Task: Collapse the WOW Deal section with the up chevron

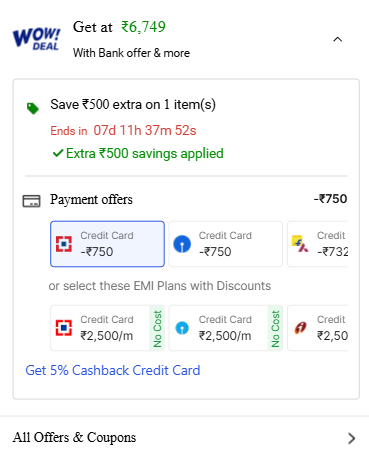Action: 338,39
